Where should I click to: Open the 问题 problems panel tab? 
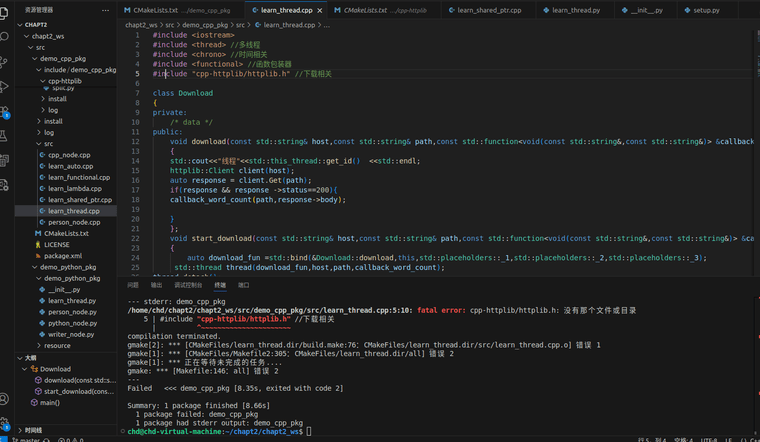[x=133, y=285]
